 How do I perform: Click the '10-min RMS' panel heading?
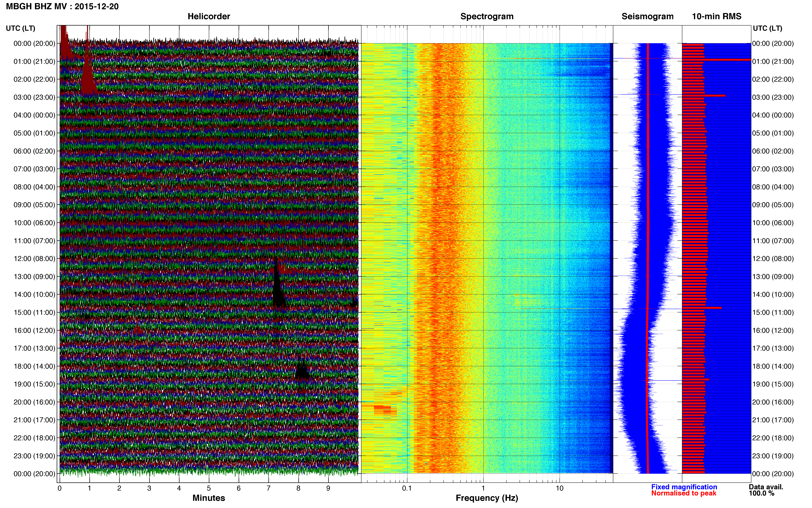pos(717,16)
